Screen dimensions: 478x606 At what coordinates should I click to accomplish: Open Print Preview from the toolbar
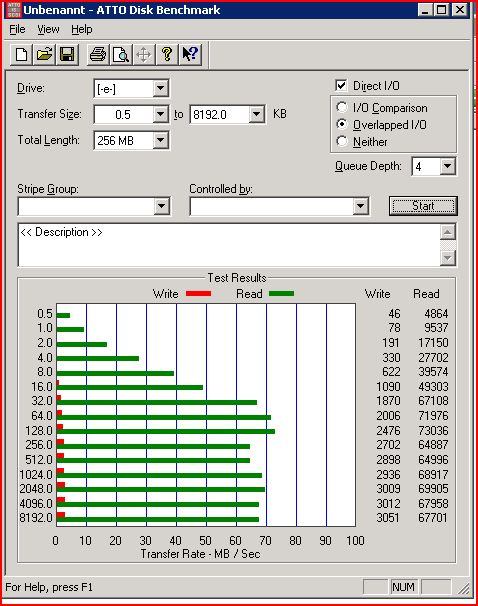(x=121, y=54)
